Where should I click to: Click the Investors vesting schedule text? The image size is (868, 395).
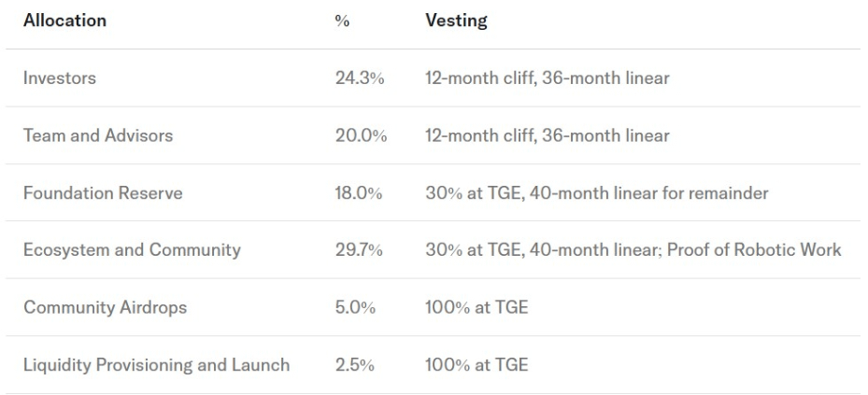click(x=548, y=78)
